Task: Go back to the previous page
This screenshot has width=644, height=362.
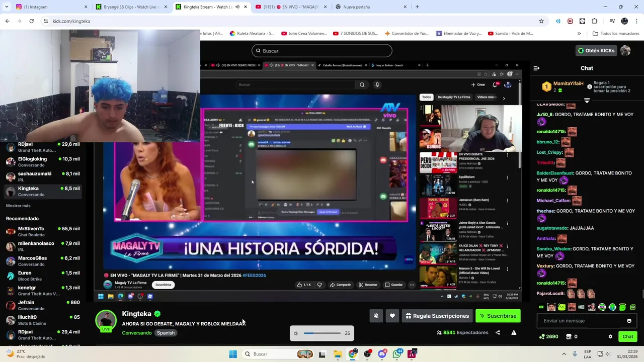Action: point(7,21)
